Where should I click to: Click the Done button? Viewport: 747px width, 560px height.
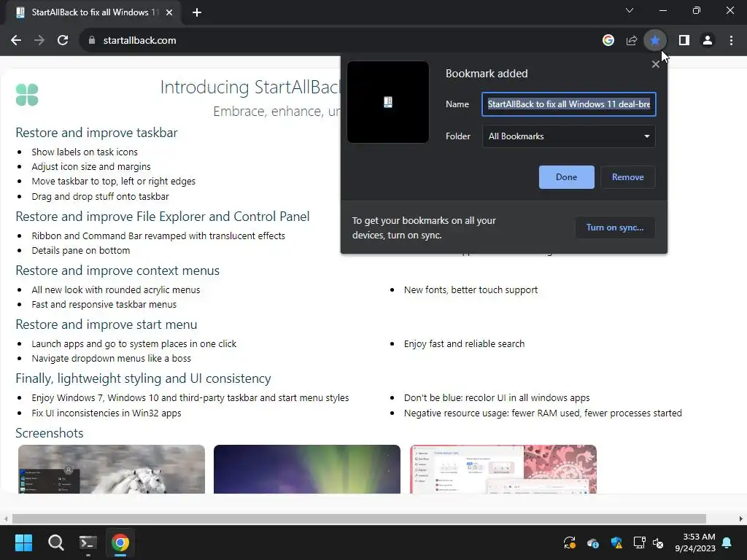pyautogui.click(x=566, y=177)
